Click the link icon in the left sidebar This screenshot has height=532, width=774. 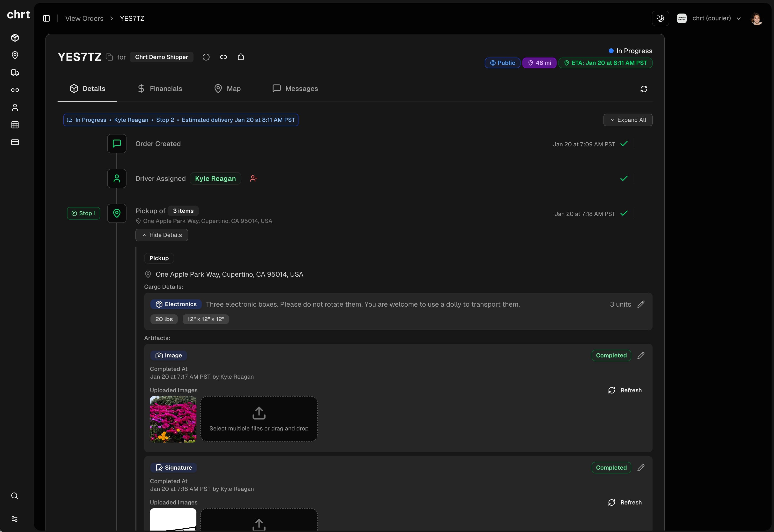pos(15,90)
